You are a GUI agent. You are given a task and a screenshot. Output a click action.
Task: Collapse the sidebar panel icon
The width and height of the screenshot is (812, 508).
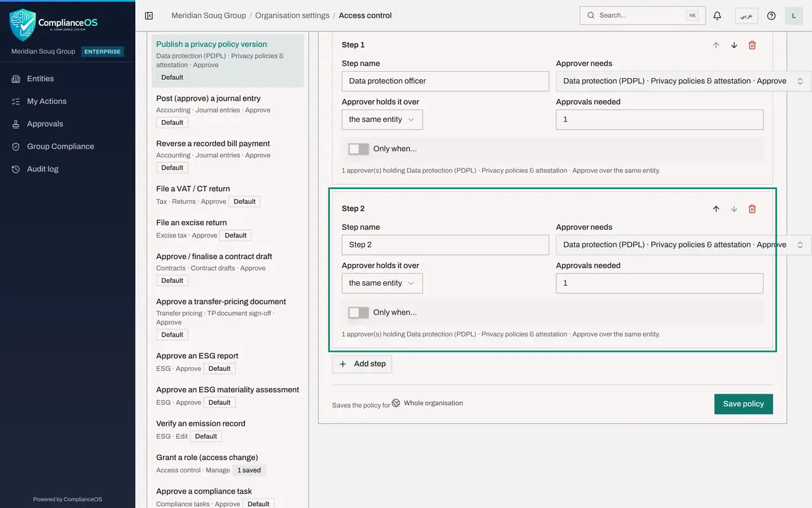click(x=149, y=15)
